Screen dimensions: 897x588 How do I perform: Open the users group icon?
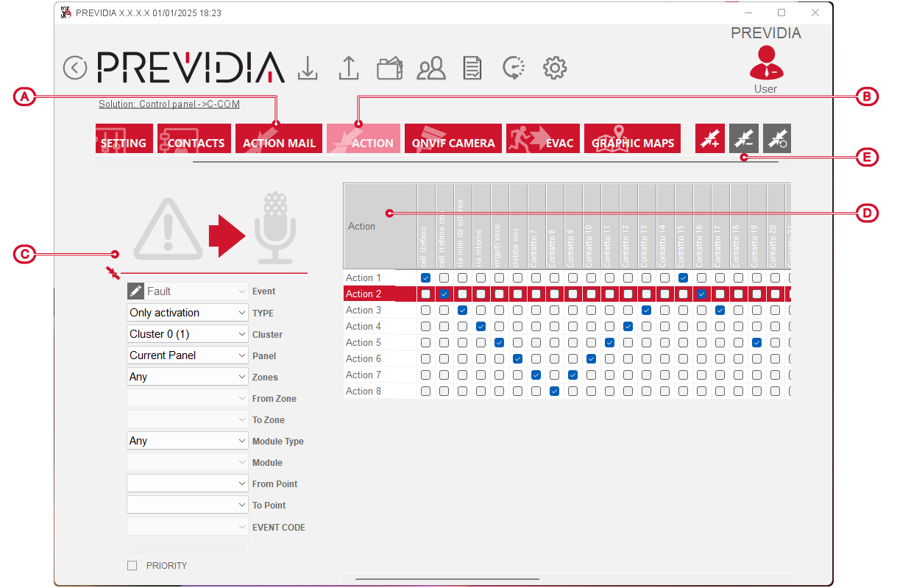coord(430,68)
